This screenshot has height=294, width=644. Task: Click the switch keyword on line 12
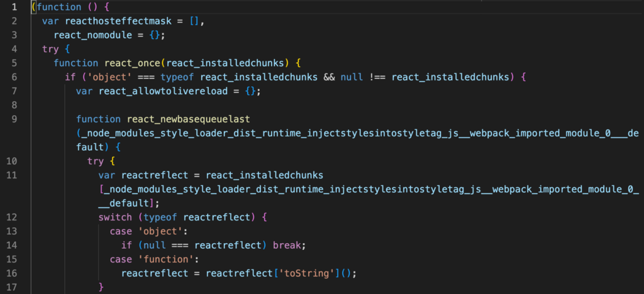click(x=114, y=217)
